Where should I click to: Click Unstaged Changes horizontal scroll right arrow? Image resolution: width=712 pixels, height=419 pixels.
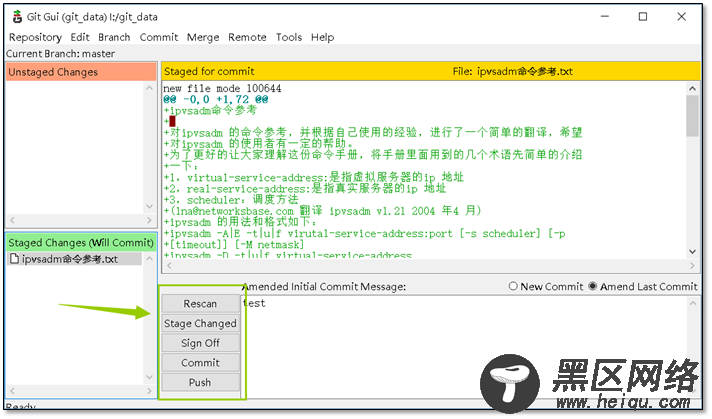[x=149, y=220]
